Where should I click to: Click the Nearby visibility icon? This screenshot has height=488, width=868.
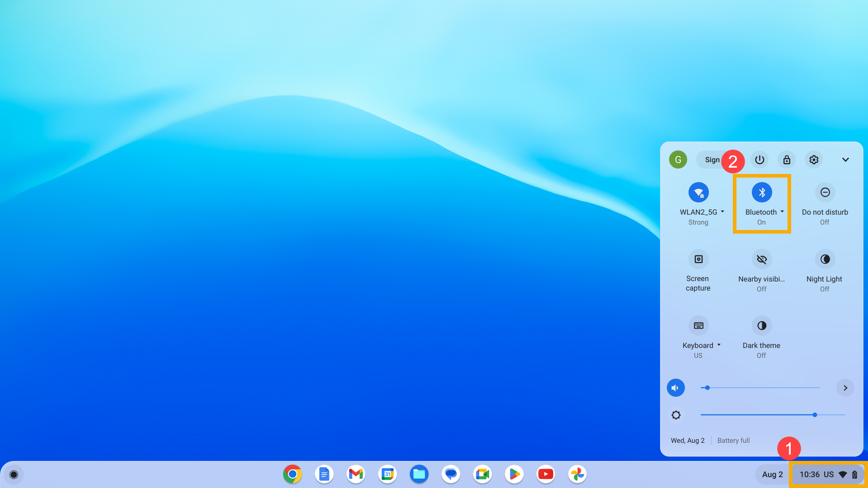point(761,258)
